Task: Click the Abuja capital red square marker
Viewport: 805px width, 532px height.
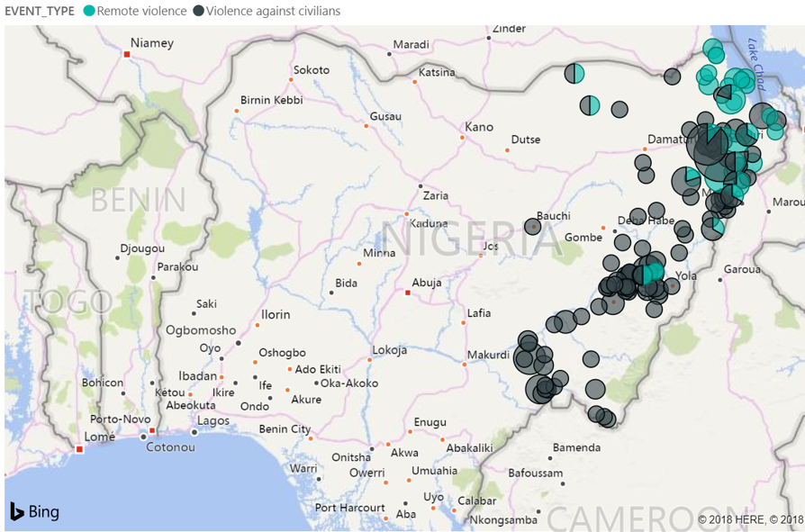Action: [408, 292]
